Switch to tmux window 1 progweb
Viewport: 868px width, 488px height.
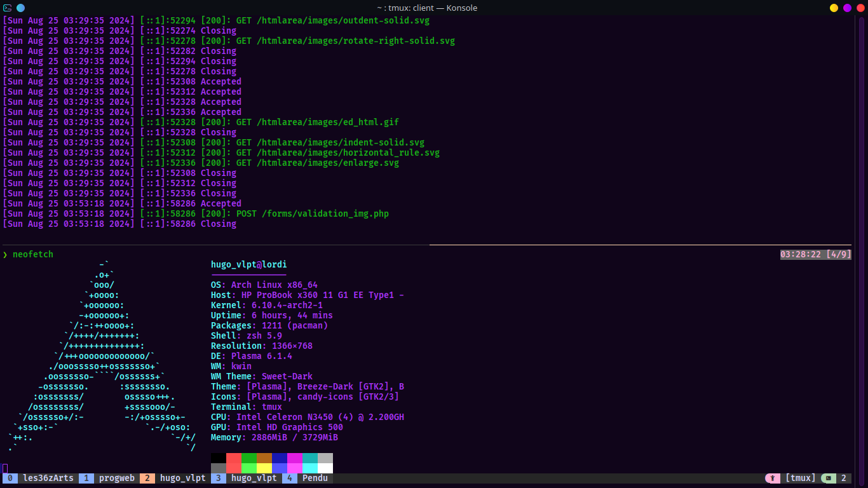tap(109, 478)
